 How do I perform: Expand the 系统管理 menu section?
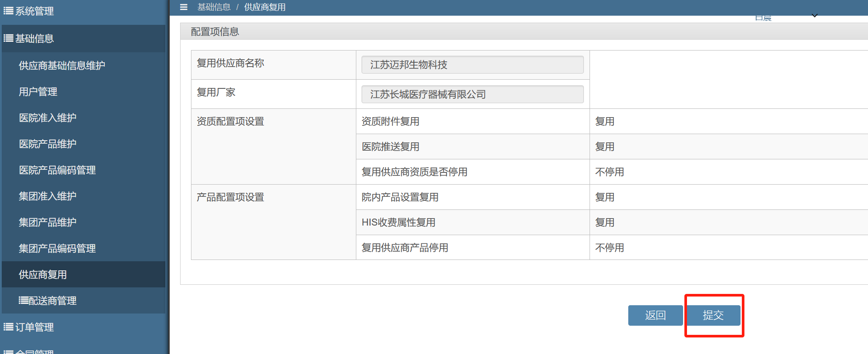coord(84,11)
